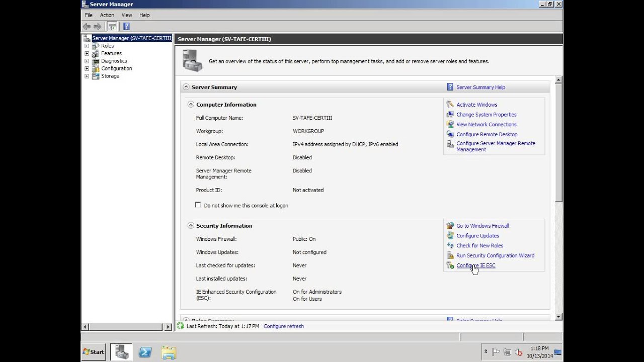Screen dimensions: 644x362
Task: Open the Configure Updates link
Action: (x=477, y=235)
